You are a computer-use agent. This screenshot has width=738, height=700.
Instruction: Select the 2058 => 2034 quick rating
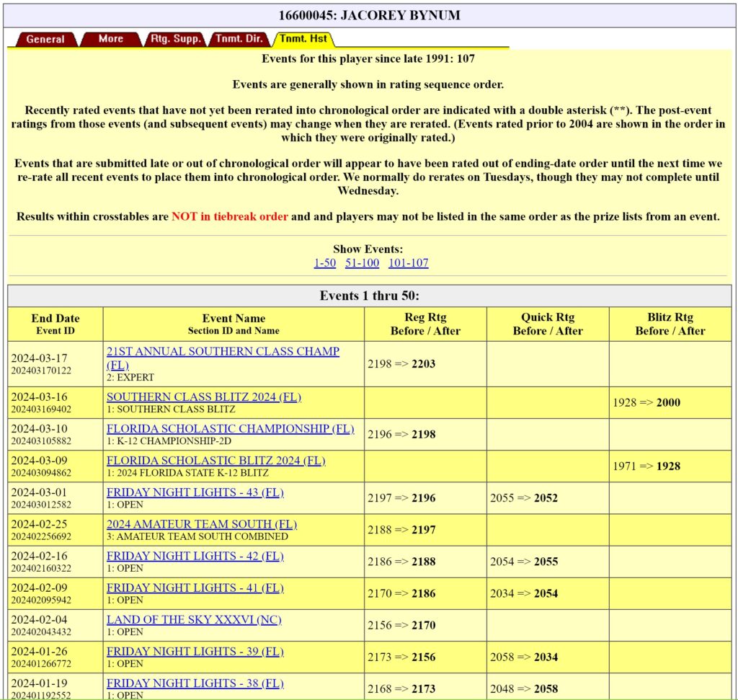click(x=524, y=657)
